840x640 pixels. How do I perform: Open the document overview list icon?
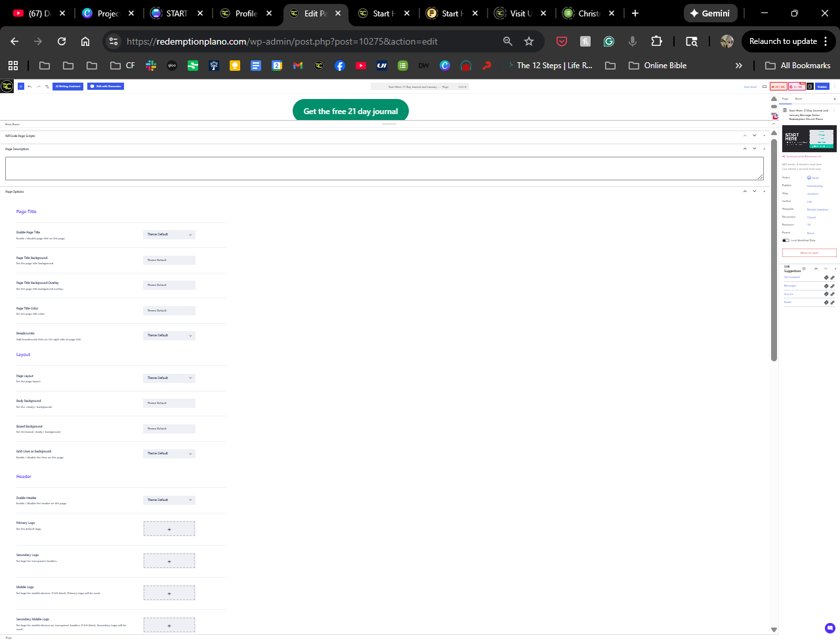tap(47, 87)
